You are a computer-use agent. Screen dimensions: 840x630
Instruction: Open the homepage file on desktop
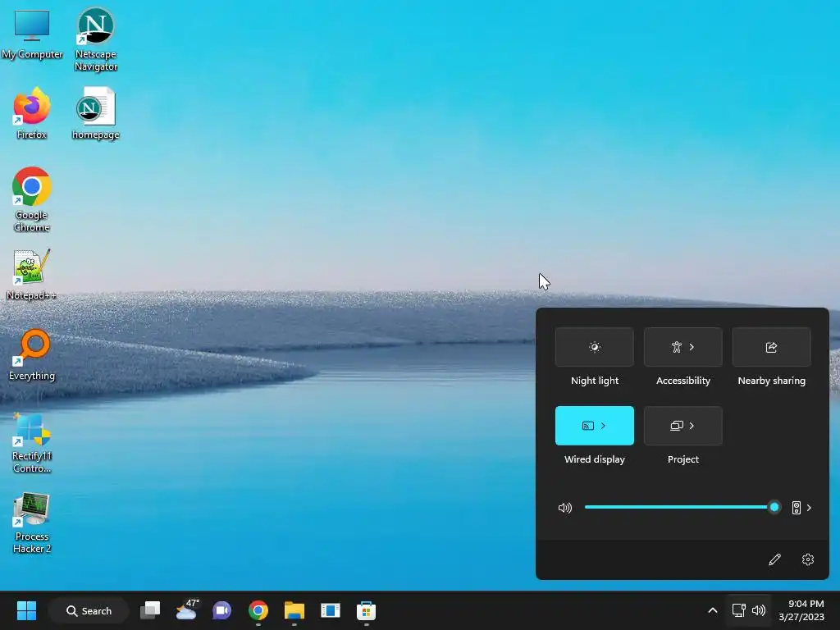pos(95,113)
